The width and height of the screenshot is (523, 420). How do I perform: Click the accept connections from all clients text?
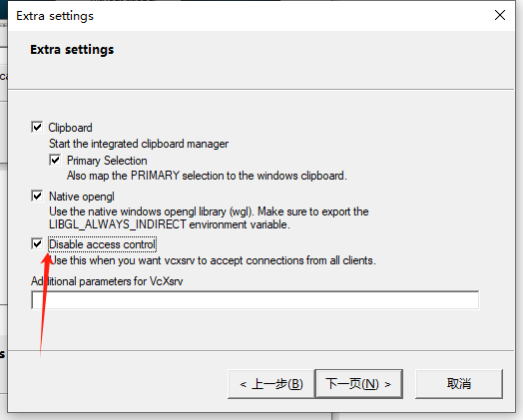213,260
